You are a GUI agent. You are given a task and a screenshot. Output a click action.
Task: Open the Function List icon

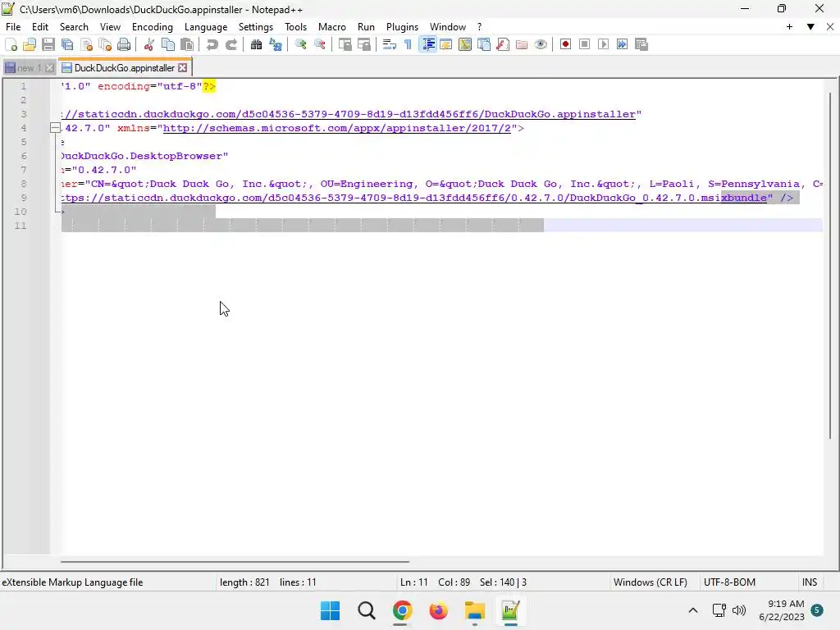[503, 44]
